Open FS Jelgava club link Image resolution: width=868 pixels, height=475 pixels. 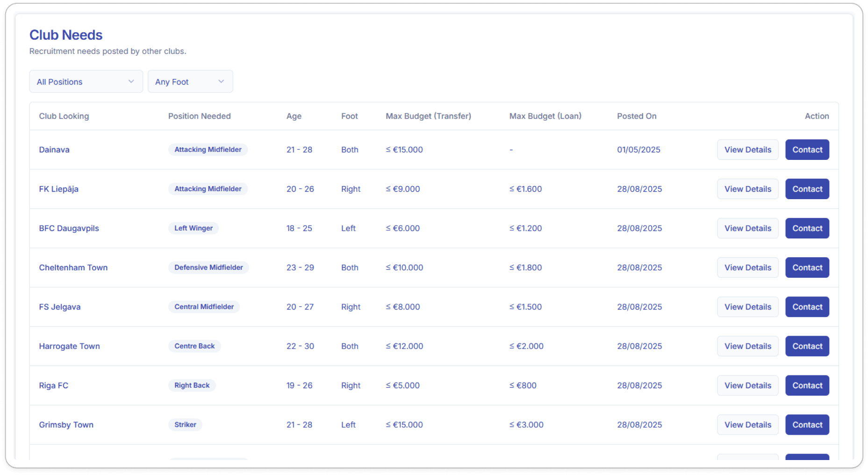[x=60, y=307]
